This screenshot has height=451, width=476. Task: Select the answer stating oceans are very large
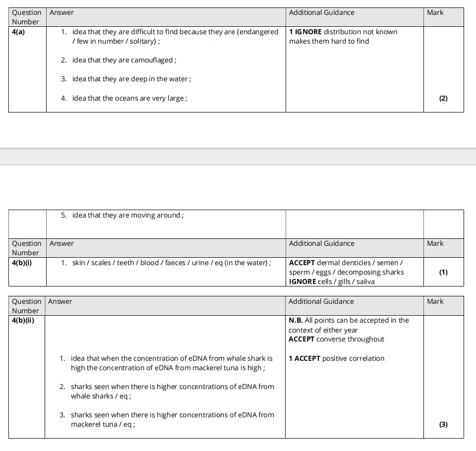click(x=129, y=98)
